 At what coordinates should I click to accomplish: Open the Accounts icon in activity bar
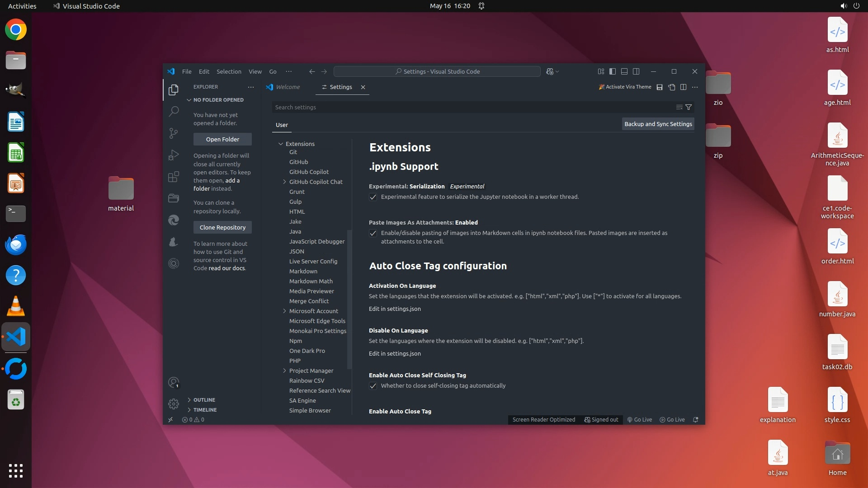[174, 383]
